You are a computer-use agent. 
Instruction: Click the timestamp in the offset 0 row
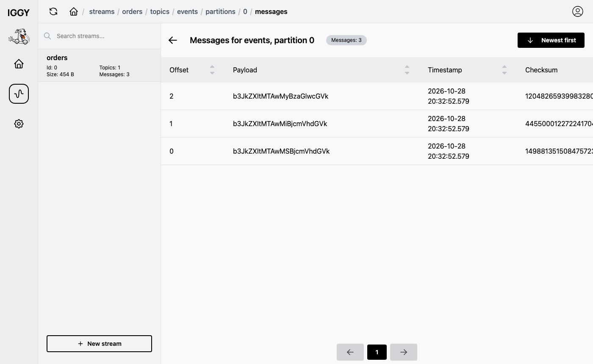click(x=449, y=151)
